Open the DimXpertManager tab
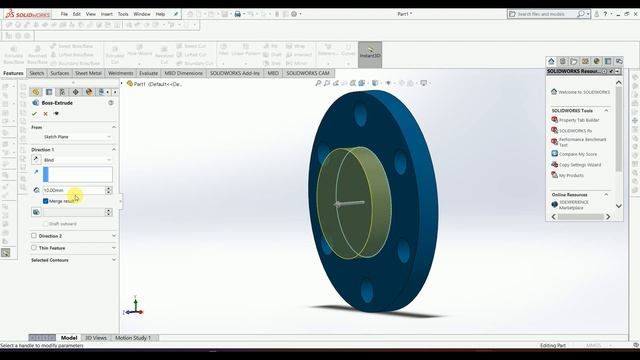Viewport: 640px width, 360px height. pyautogui.click(x=76, y=92)
